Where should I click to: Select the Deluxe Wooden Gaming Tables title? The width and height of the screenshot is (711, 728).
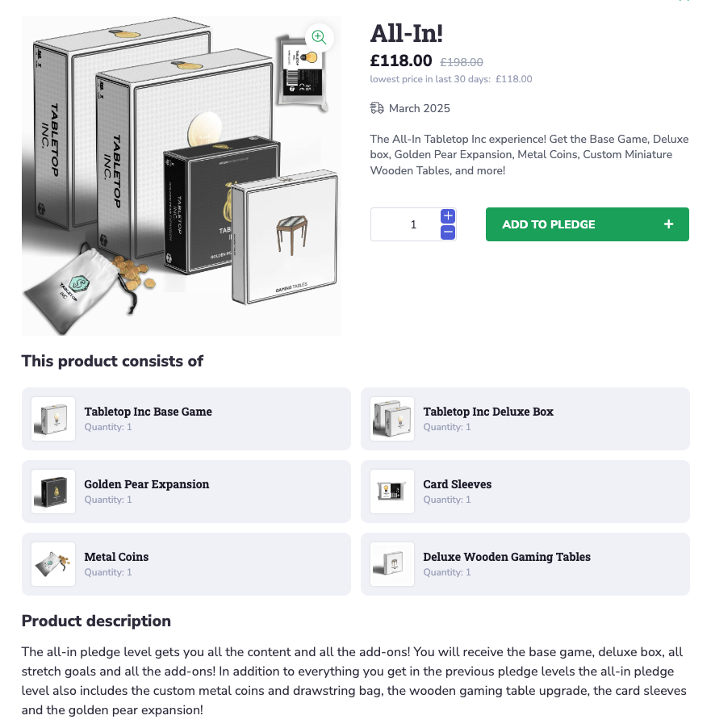[x=507, y=557]
